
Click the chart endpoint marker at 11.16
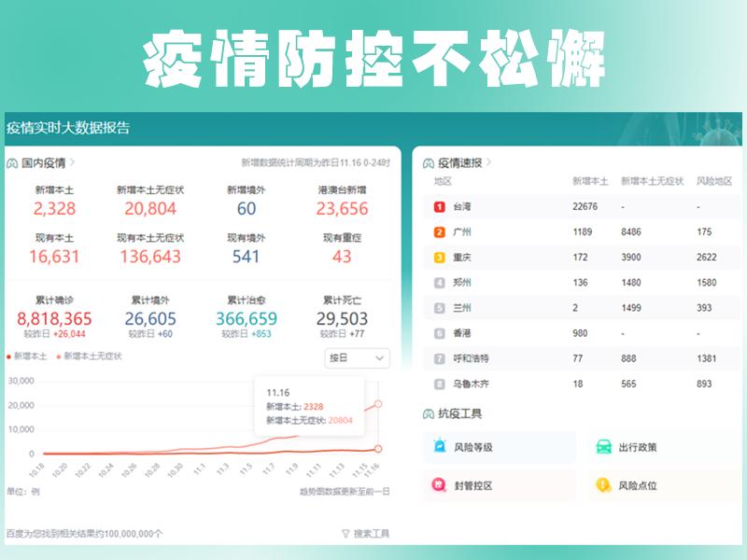[x=376, y=402]
